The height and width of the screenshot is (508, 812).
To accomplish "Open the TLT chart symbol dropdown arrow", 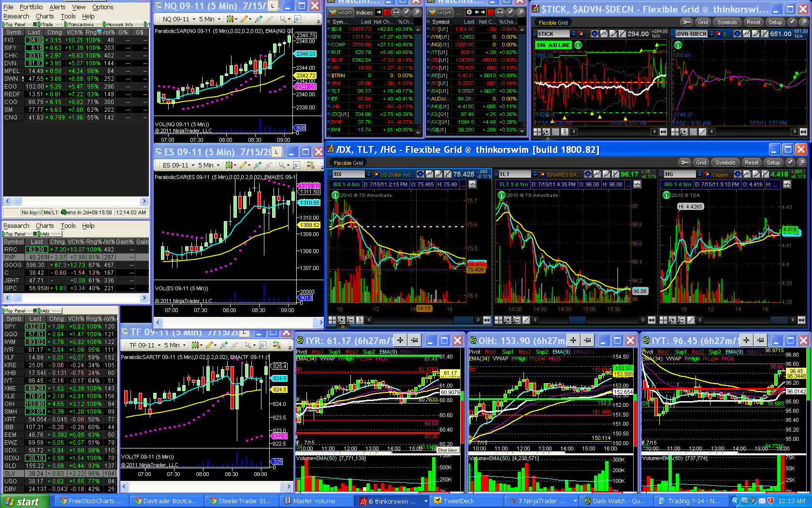I will [535, 174].
